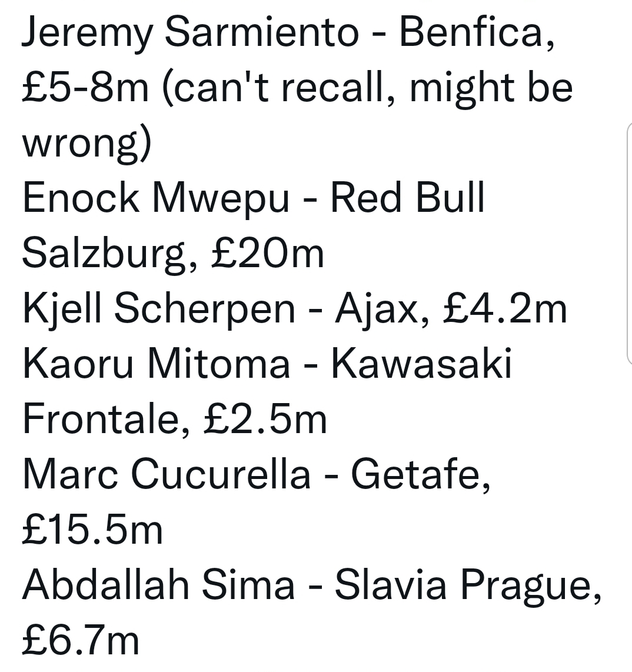The height and width of the screenshot is (672, 632).
Task: Click the name Marc Cucurella
Action: click(167, 474)
